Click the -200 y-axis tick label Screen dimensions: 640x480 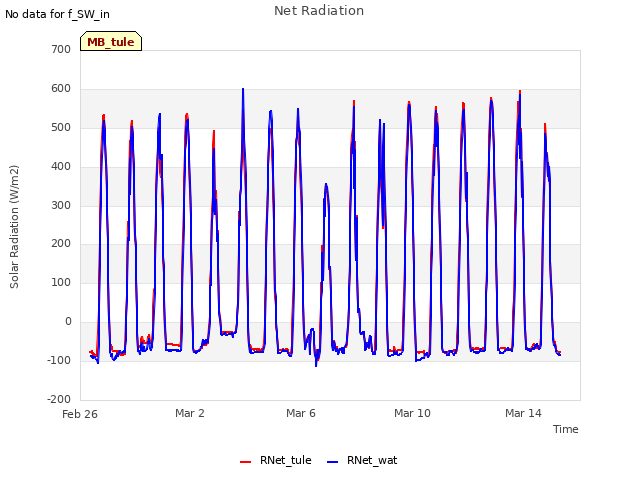(59, 399)
